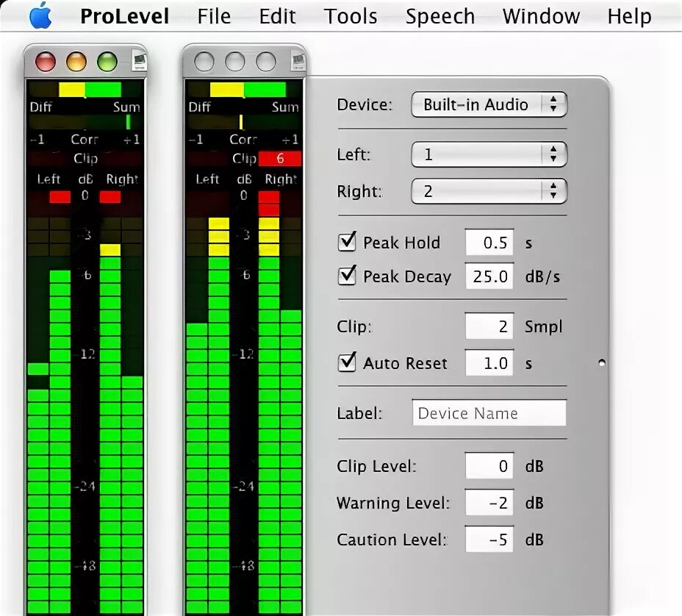
Task: Open the Speech menu
Action: 440,16
